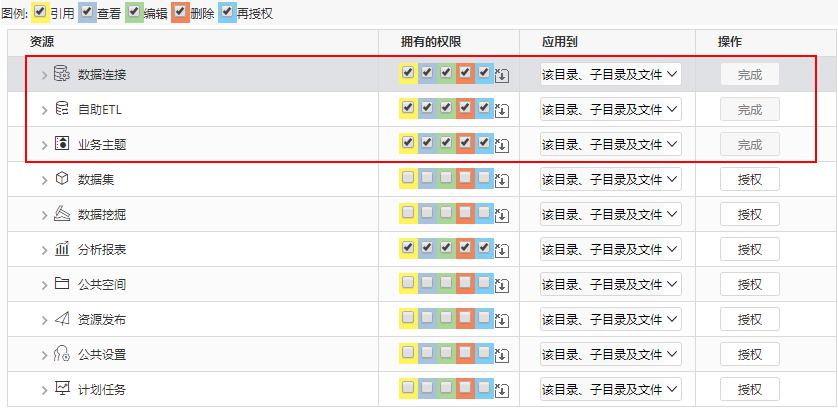Enable 再授权 permission for 资源发布
Image resolution: width=838 pixels, height=408 pixels.
click(484, 317)
